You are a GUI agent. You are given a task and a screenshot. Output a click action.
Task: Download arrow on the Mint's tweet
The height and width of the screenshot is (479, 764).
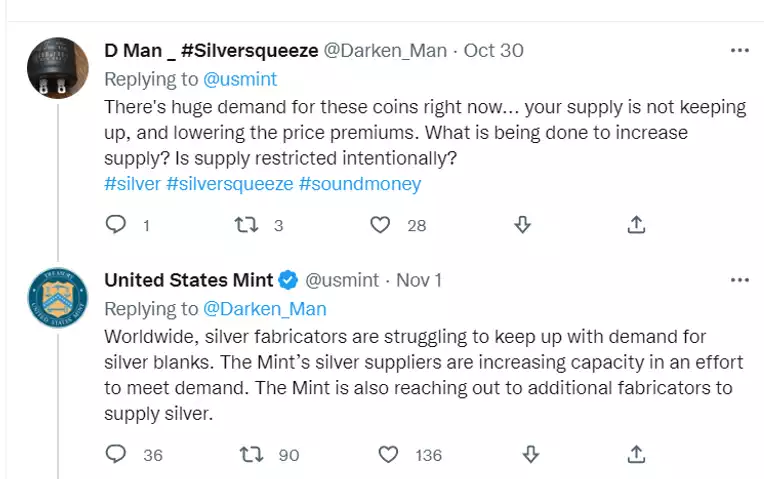coord(531,454)
